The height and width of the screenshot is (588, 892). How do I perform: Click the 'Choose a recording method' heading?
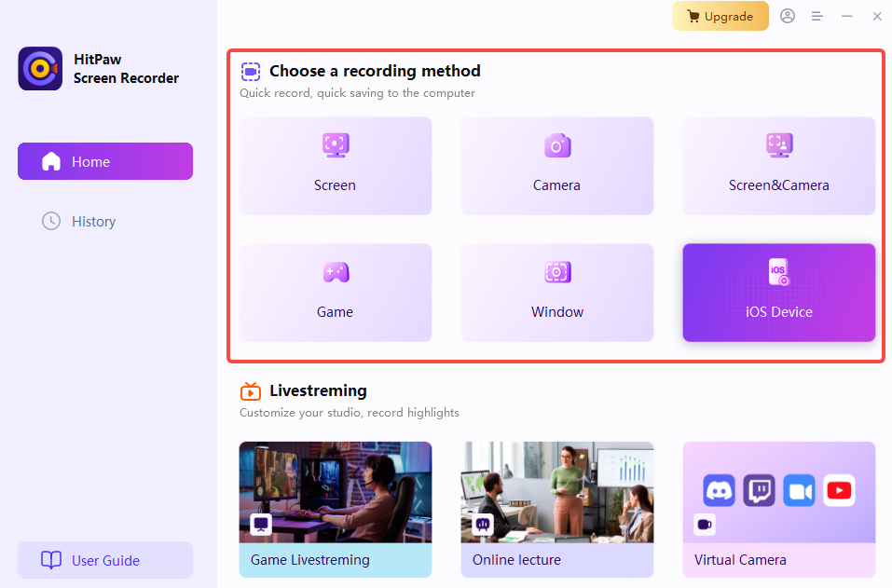375,71
